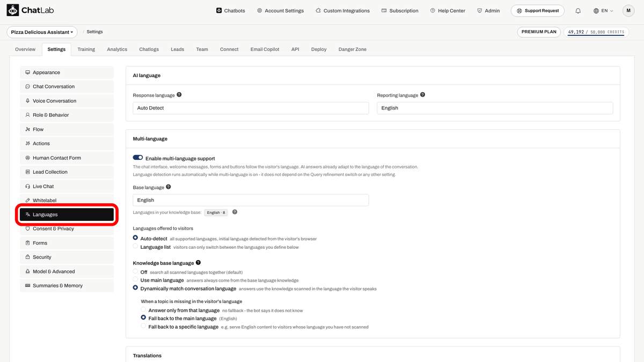Set knowledge base language to Off

pyautogui.click(x=135, y=271)
